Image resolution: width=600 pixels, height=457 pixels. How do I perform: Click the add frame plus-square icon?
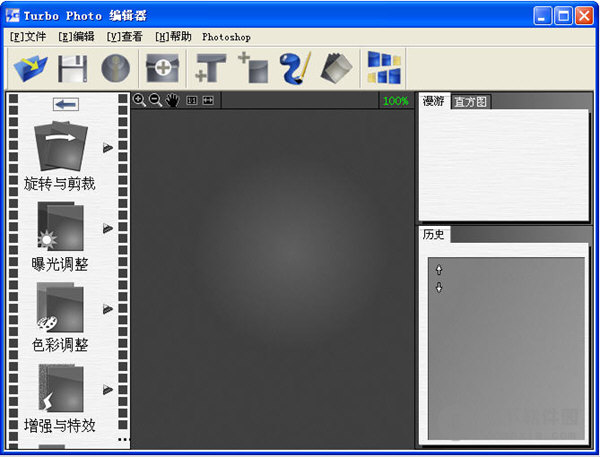[x=253, y=68]
